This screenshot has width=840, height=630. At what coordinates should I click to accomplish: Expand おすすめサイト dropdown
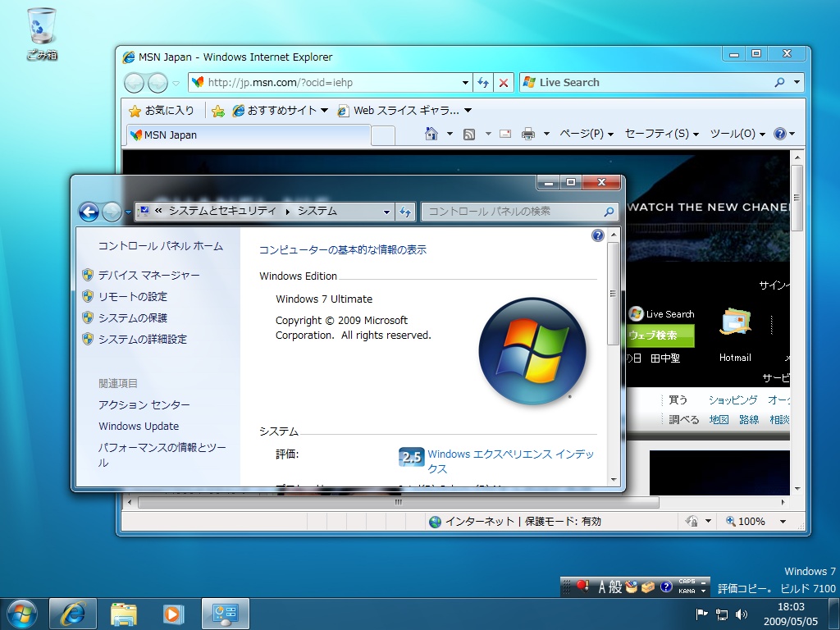tap(324, 111)
